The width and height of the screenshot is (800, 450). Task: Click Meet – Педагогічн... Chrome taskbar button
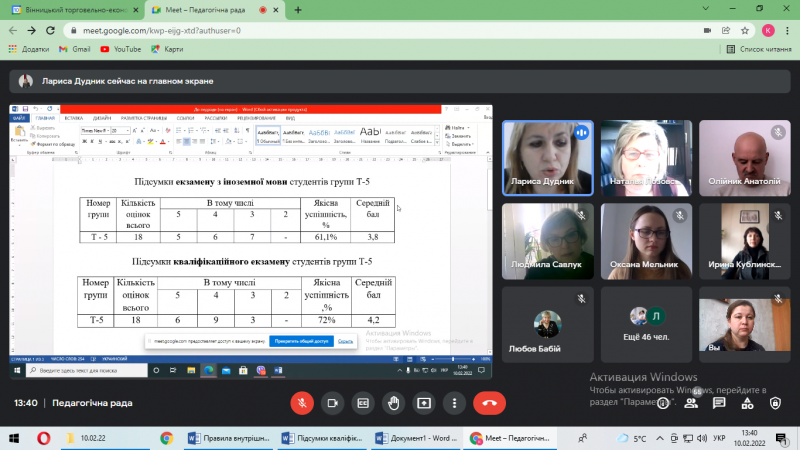(x=510, y=438)
